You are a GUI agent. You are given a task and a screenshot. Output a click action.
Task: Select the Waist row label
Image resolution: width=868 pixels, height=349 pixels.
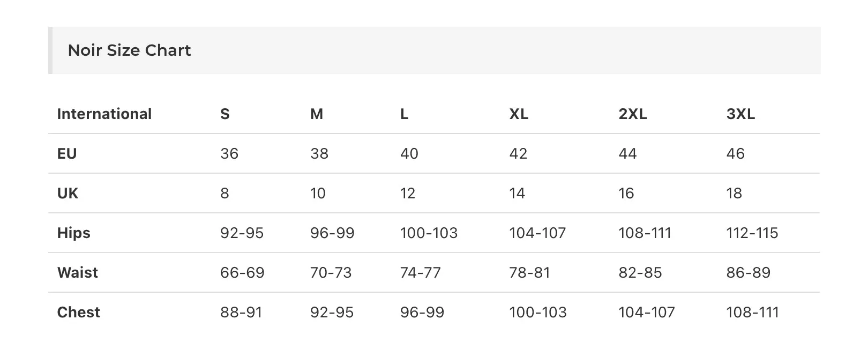(x=78, y=272)
